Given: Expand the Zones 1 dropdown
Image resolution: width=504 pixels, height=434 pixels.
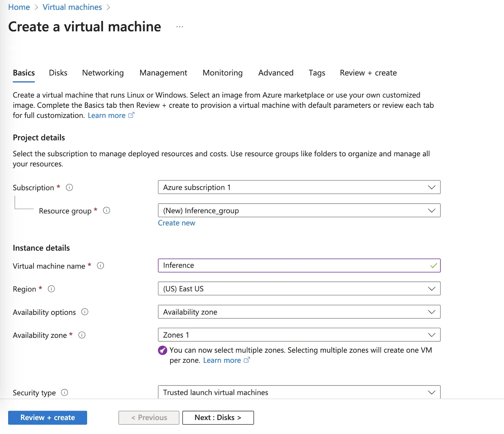Looking at the screenshot, I should click(299, 335).
